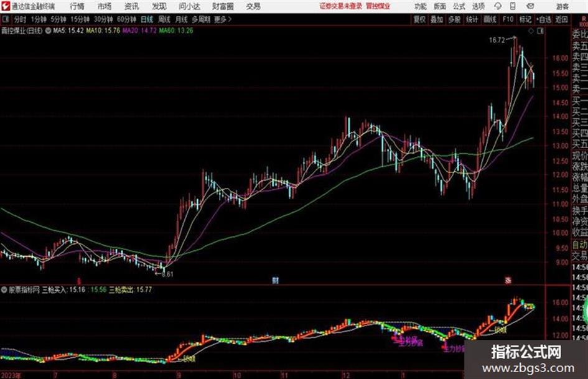Switch to the 5分钟 period tab

point(58,19)
